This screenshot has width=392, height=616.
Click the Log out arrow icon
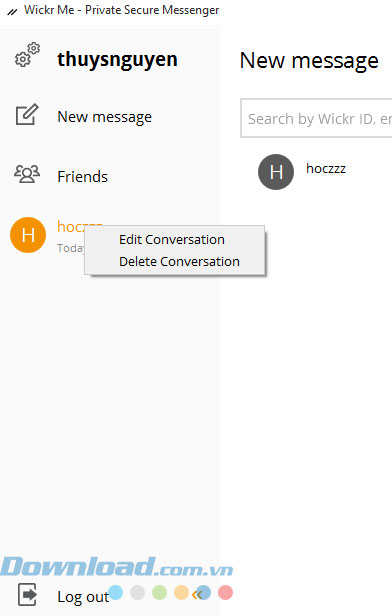pyautogui.click(x=27, y=594)
